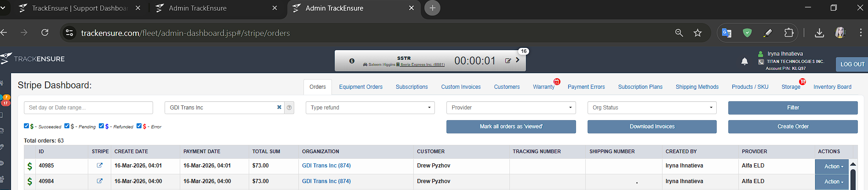Image resolution: width=868 pixels, height=190 pixels.
Task: Expand the Provider dropdown
Action: pos(511,108)
